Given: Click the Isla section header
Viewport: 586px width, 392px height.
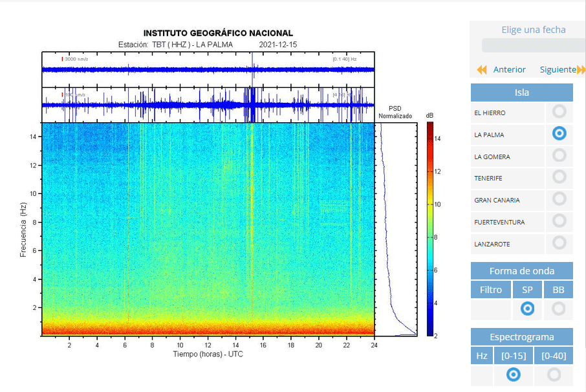Looking at the screenshot, I should (522, 93).
